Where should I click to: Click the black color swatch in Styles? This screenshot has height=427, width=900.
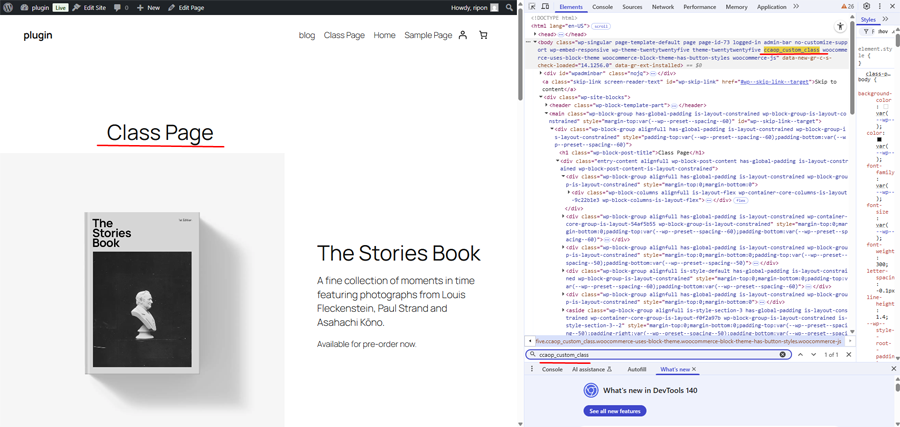879,139
